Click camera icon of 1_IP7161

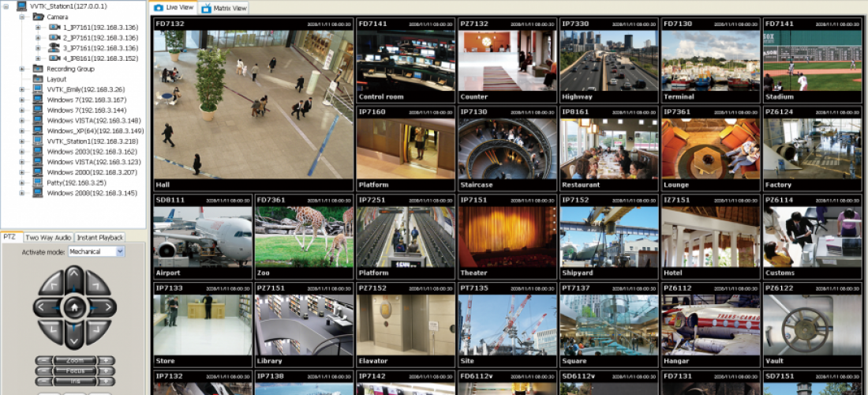[54, 27]
